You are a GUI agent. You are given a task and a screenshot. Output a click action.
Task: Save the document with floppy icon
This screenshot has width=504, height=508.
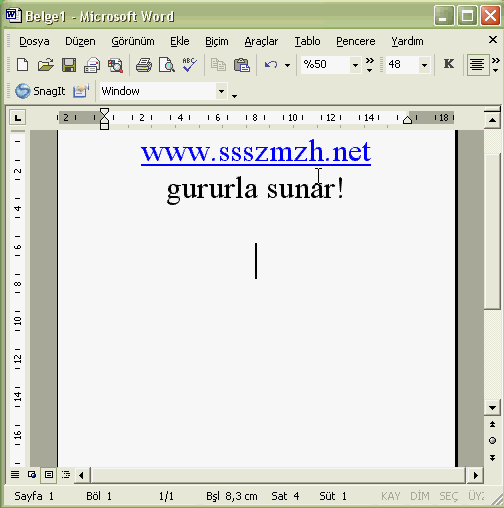(69, 64)
